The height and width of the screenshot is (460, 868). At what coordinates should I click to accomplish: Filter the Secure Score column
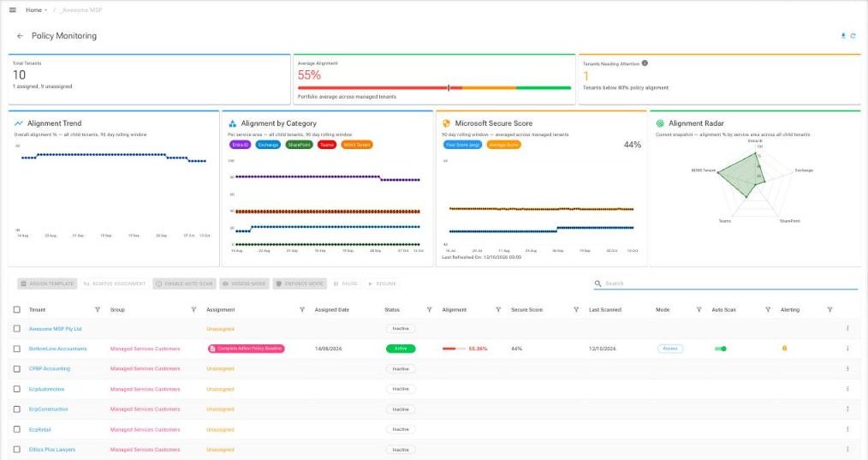[576, 310]
